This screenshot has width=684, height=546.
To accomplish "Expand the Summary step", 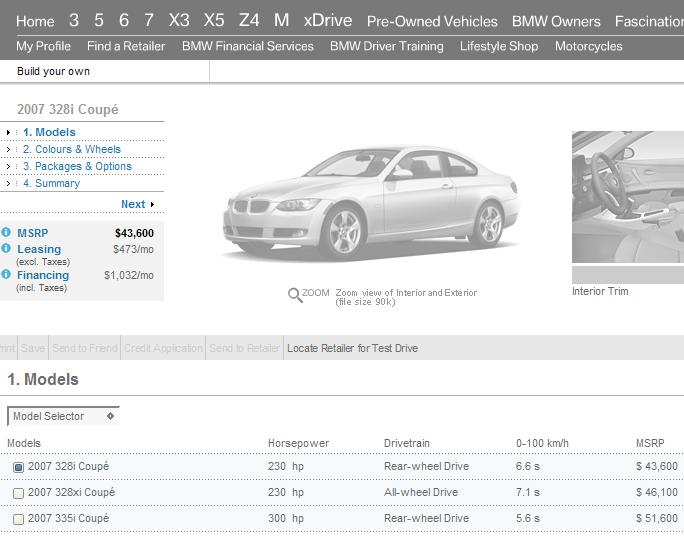I will (50, 183).
